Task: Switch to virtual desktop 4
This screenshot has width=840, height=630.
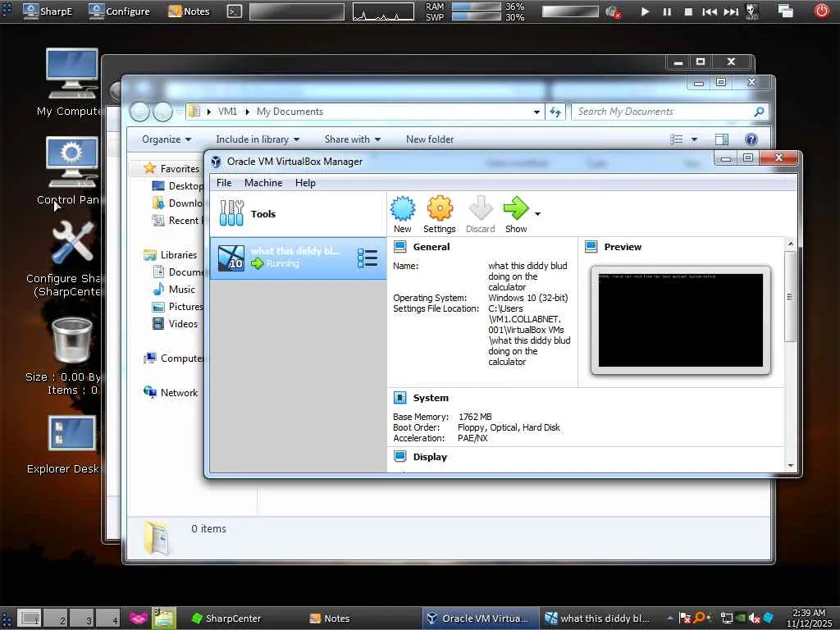Action: pos(109,619)
